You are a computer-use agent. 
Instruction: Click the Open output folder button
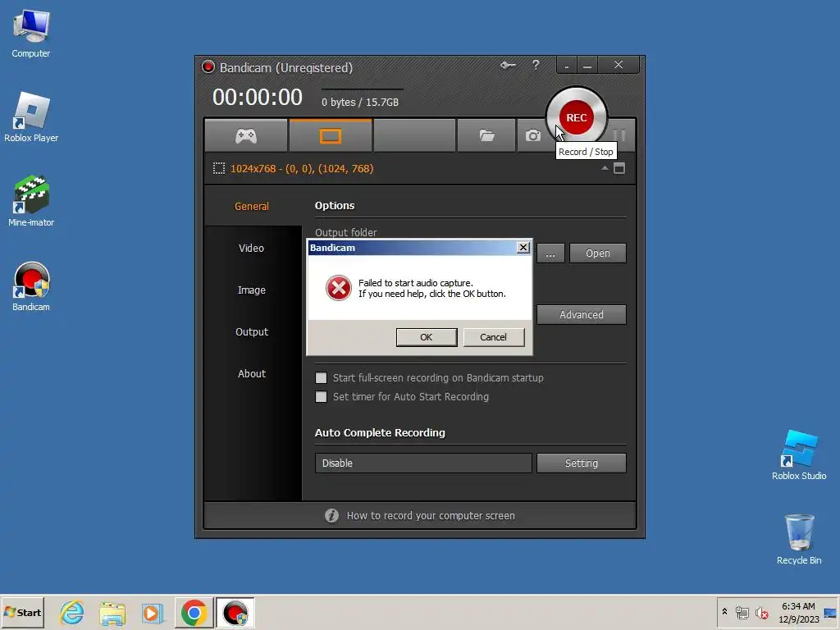pyautogui.click(x=597, y=253)
